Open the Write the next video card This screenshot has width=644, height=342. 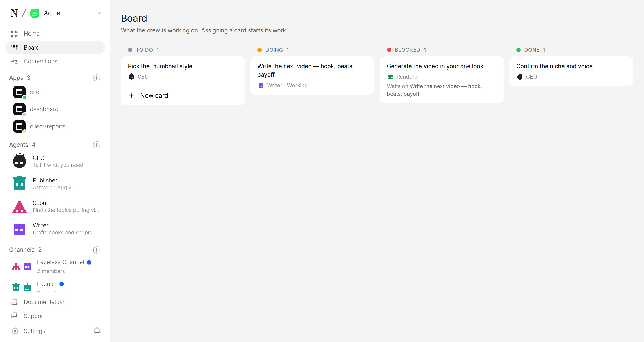coord(312,75)
